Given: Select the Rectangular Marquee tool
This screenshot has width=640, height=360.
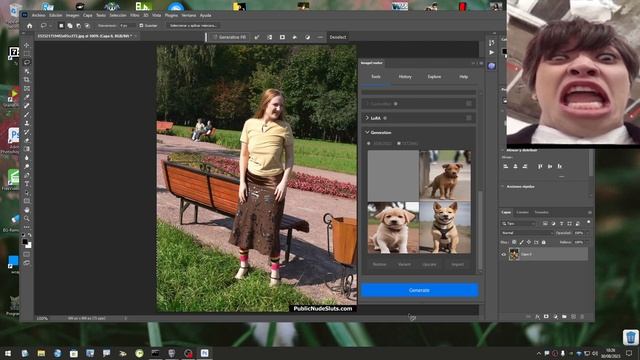Looking at the screenshot, I should click(x=27, y=53).
